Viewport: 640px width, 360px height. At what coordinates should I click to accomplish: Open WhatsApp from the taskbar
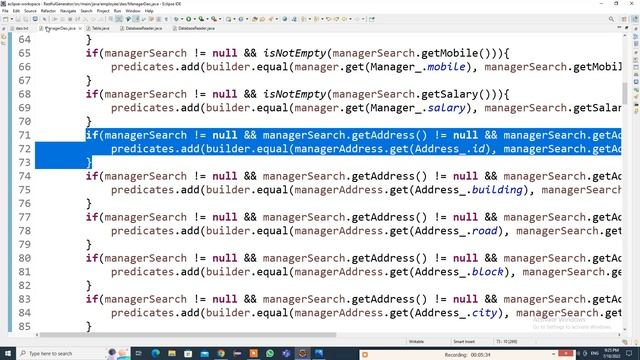click(x=270, y=353)
